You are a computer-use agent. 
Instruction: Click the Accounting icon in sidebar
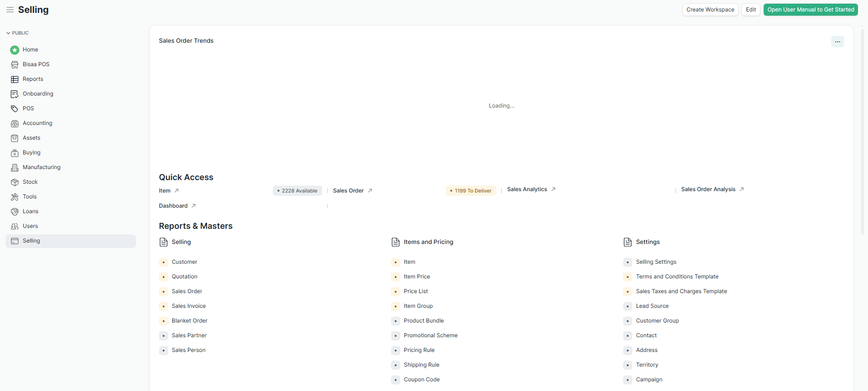pos(15,124)
